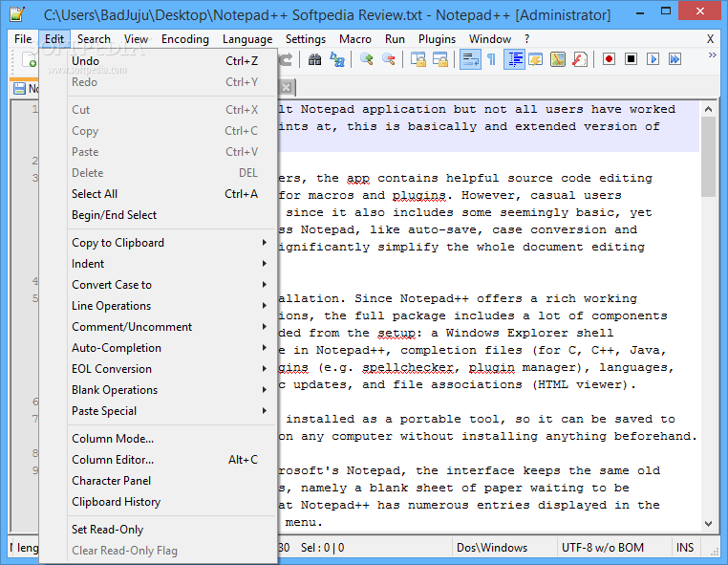The image size is (728, 565).
Task: Click the New file toolbar icon
Action: coord(29,59)
